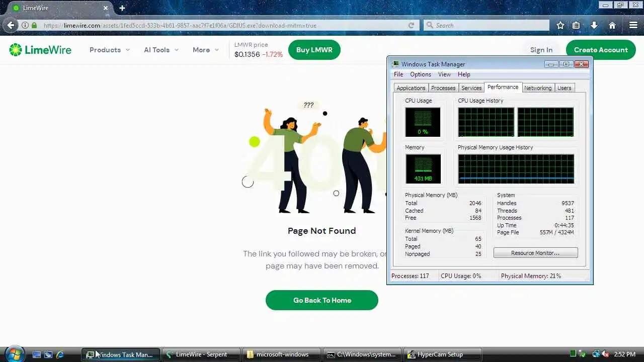This screenshot has width=644, height=362.
Task: Open the browser hamburger menu
Action: [633, 25]
